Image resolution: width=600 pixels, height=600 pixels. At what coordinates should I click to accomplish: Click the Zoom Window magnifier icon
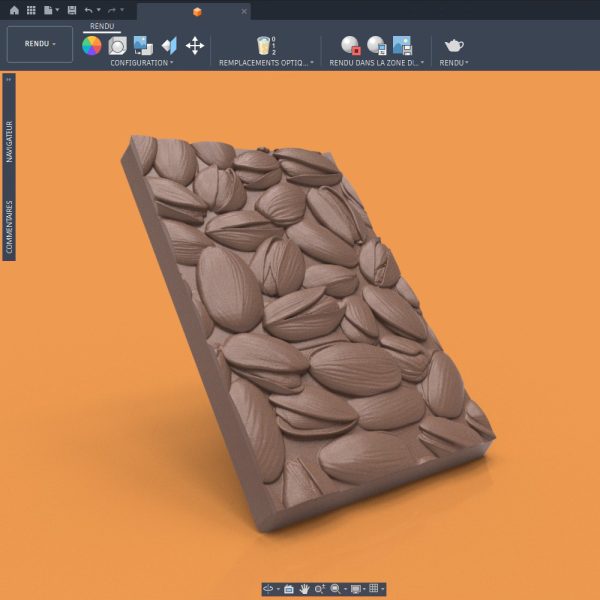[x=336, y=589]
